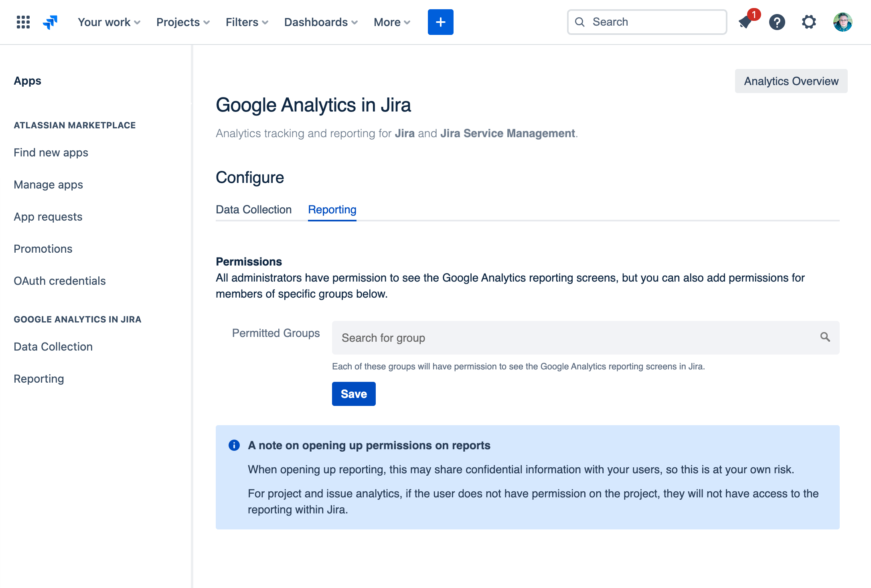Viewport: 871px width, 588px height.
Task: Click the user profile avatar
Action: (x=843, y=22)
